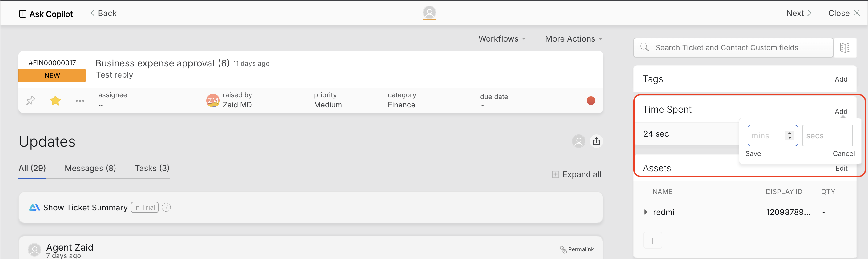This screenshot has width=868, height=259.
Task: Click Agent Zaid's avatar
Action: [x=34, y=250]
